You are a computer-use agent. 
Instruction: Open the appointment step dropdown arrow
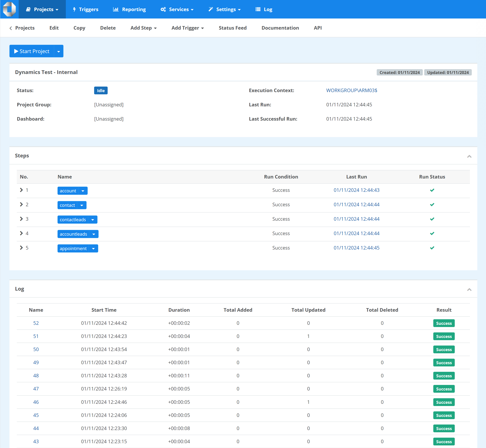coord(93,248)
